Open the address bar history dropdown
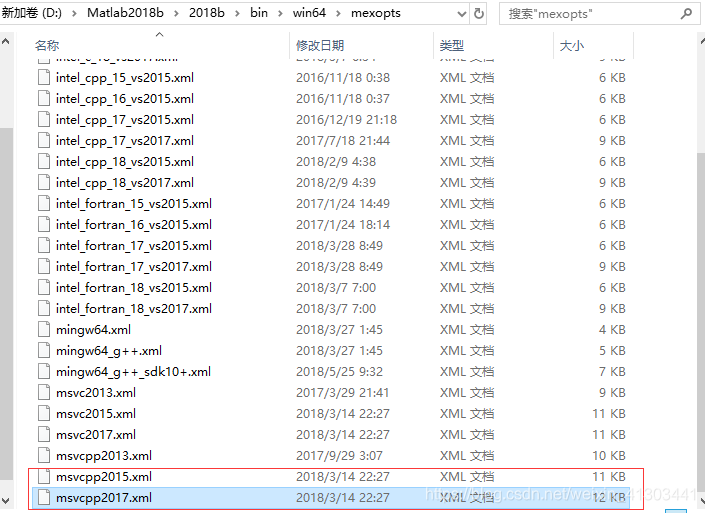The image size is (705, 513). [x=461, y=14]
